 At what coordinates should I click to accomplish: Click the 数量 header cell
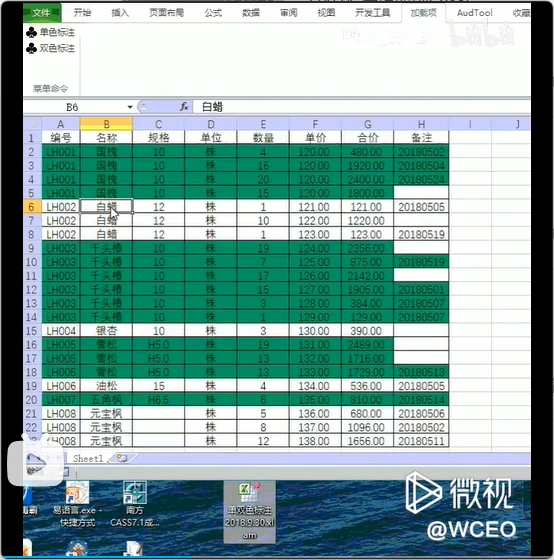pyautogui.click(x=263, y=138)
